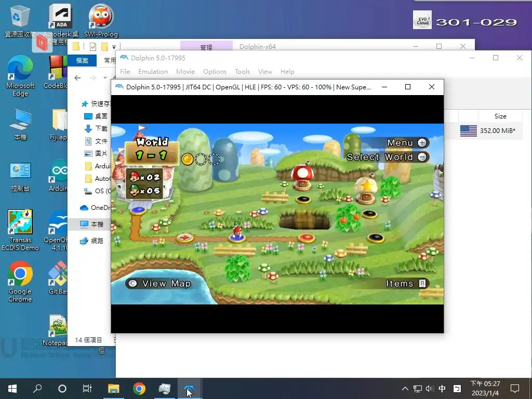Image resolution: width=532 pixels, height=399 pixels.
Task: Click the volume icon in the system tray
Action: coord(430,389)
